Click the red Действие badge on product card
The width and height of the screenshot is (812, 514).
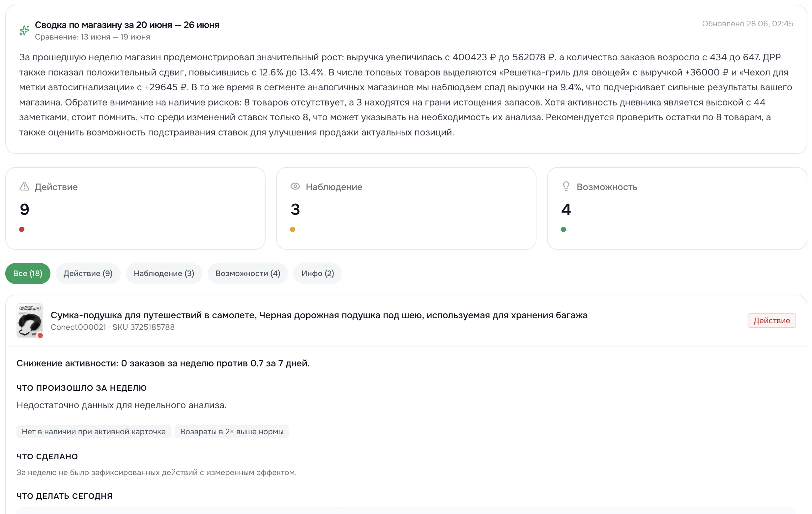[771, 321]
